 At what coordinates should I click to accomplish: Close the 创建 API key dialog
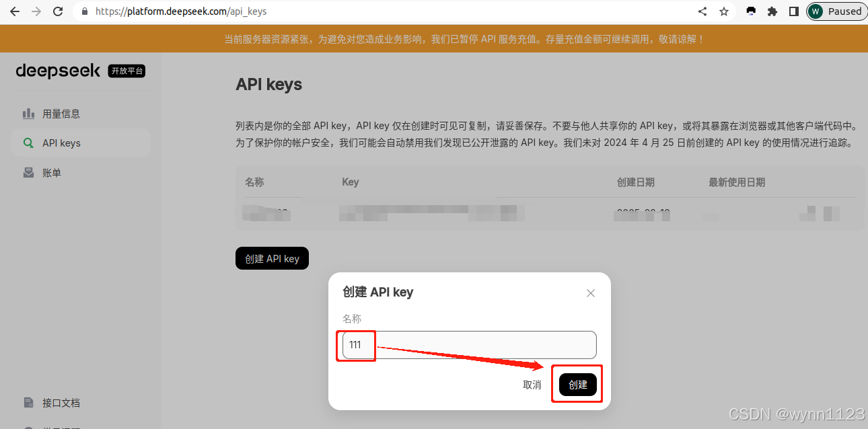click(591, 293)
